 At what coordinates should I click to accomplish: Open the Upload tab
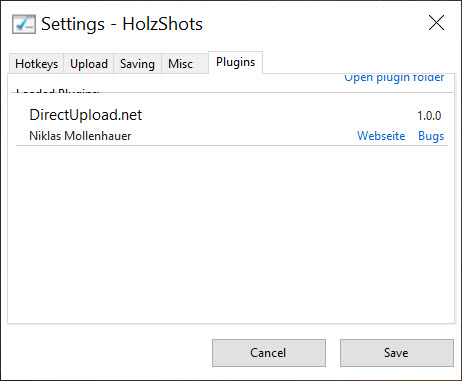pyautogui.click(x=89, y=64)
